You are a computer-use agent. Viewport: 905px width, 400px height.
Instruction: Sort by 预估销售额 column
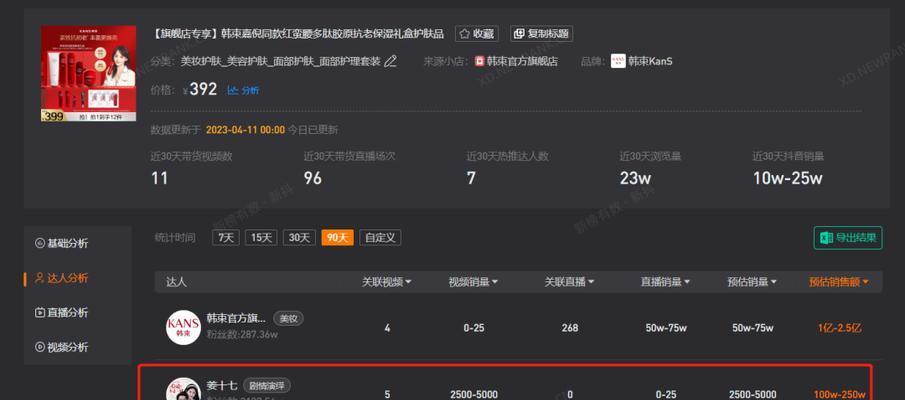click(839, 282)
